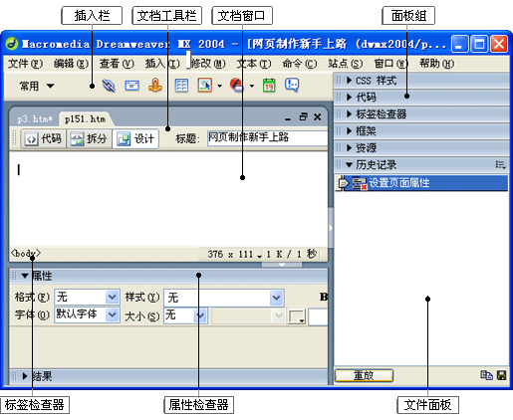Select the p151.htm document tab
The image size is (513, 420).
[86, 118]
